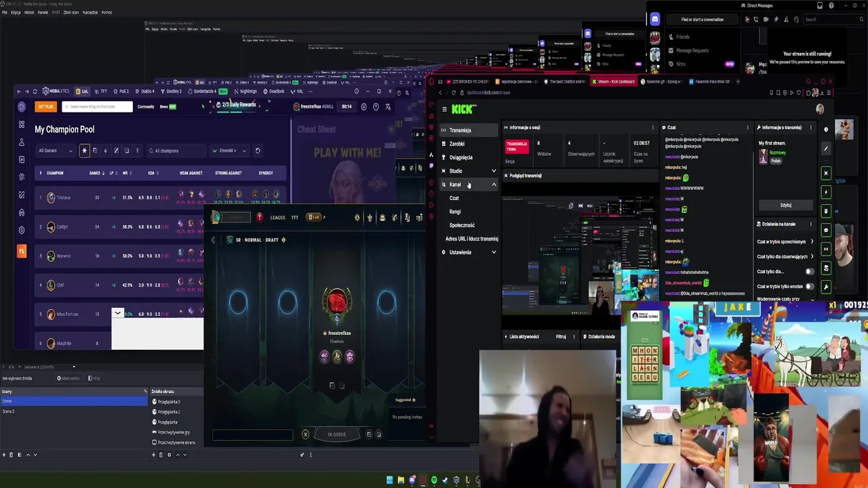Click the orange M icon in Mobalytics sidebar

click(22, 251)
